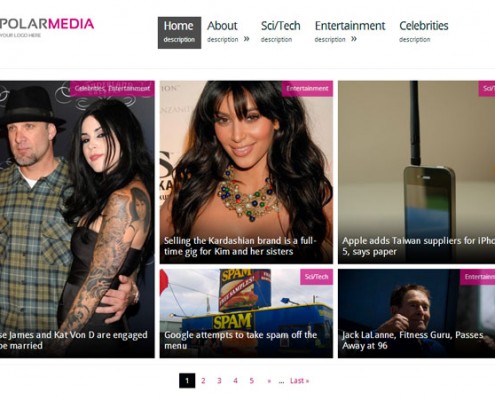Open the About menu item
The image size is (495, 400).
click(x=222, y=32)
